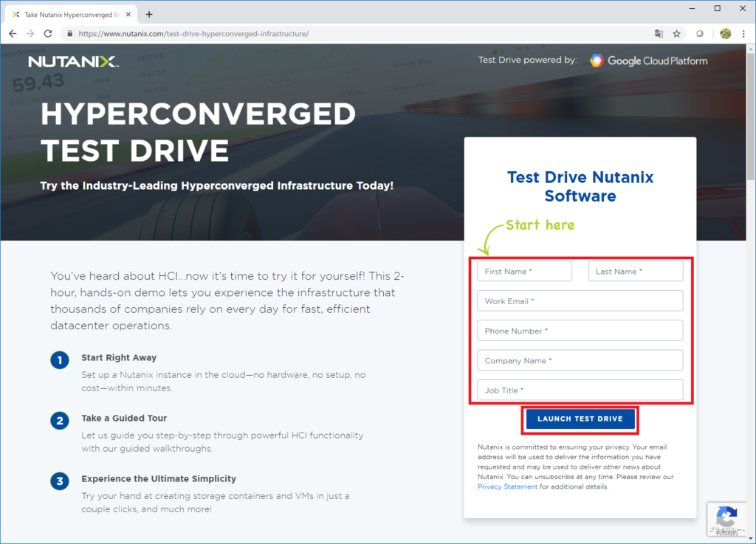Click the padlock site security icon
This screenshot has height=544, width=756.
70,34
